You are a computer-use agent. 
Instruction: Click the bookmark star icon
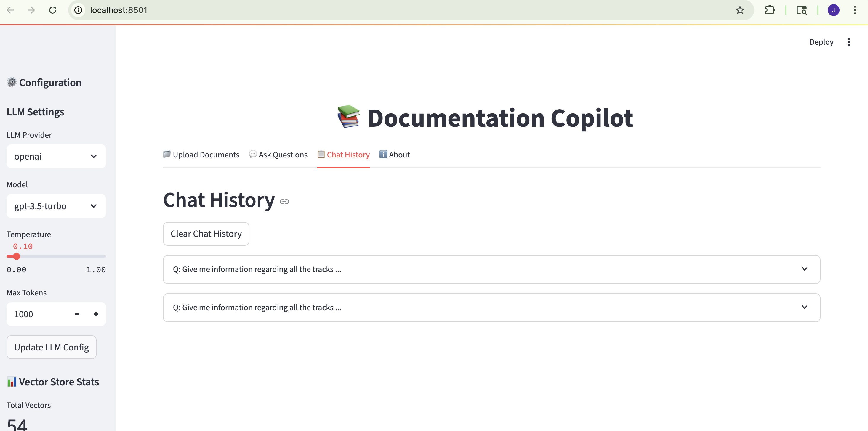tap(740, 10)
